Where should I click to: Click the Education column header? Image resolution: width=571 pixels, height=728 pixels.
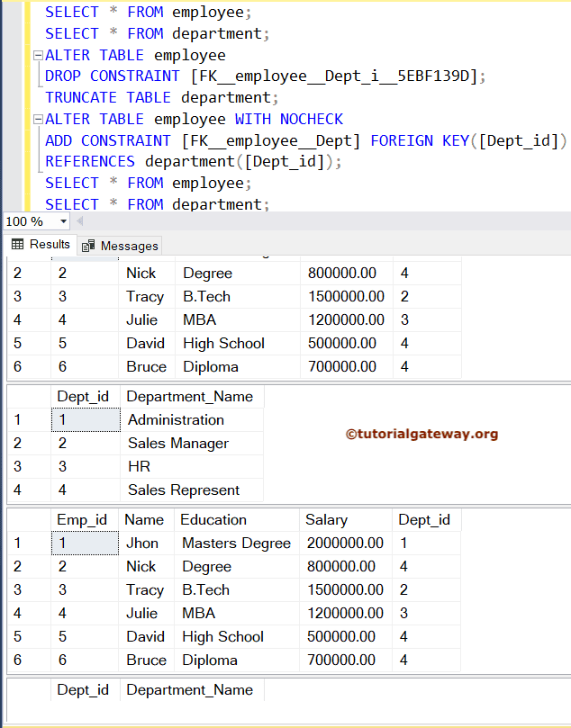[237, 520]
